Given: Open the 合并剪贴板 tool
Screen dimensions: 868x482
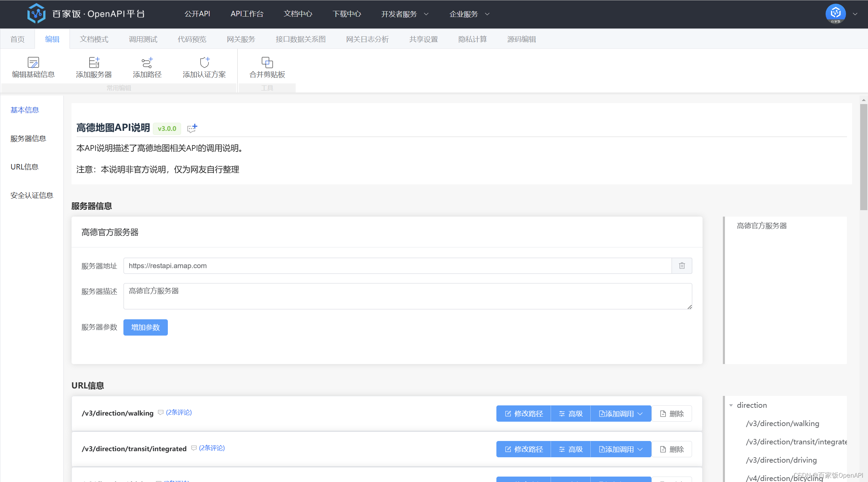Looking at the screenshot, I should [x=267, y=67].
